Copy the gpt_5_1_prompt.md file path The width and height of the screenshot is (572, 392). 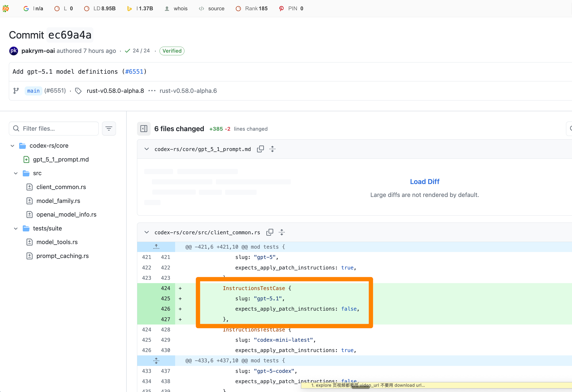(260, 149)
